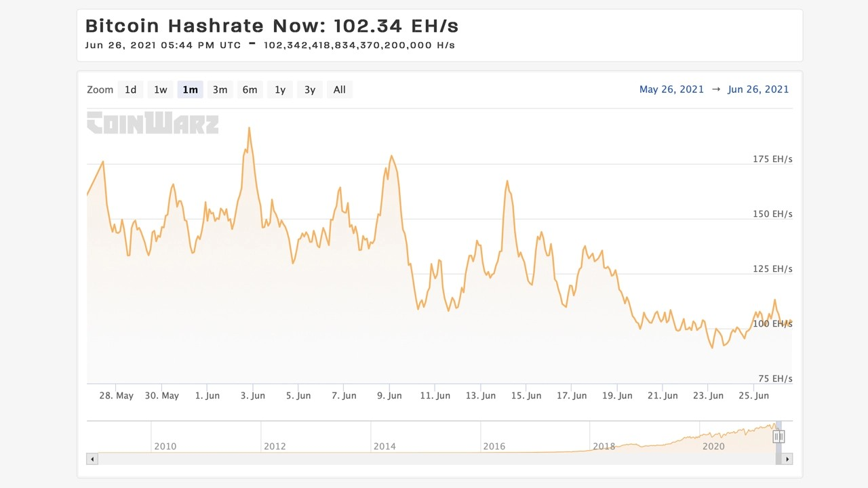868x488 pixels.
Task: Show 3y of hashrate data
Action: (x=309, y=89)
